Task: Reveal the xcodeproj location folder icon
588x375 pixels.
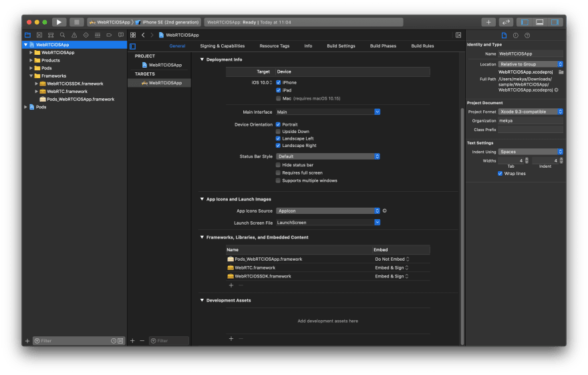Action: 561,72
